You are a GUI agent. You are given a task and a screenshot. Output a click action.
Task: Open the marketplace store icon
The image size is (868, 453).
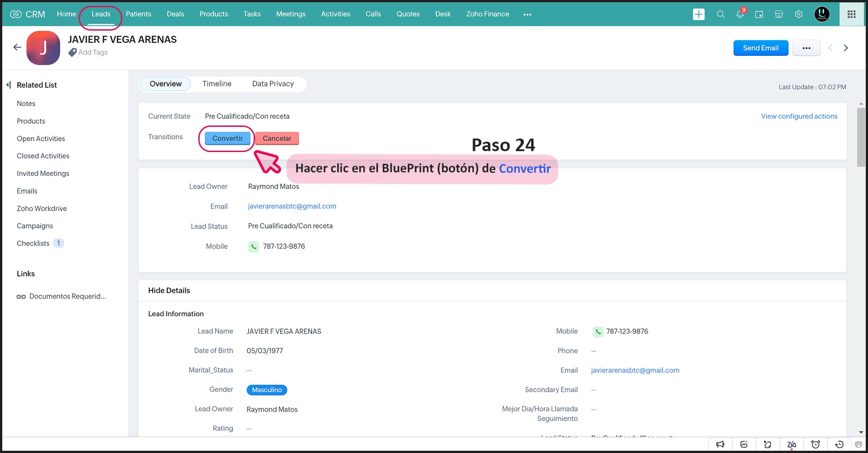coord(779,14)
